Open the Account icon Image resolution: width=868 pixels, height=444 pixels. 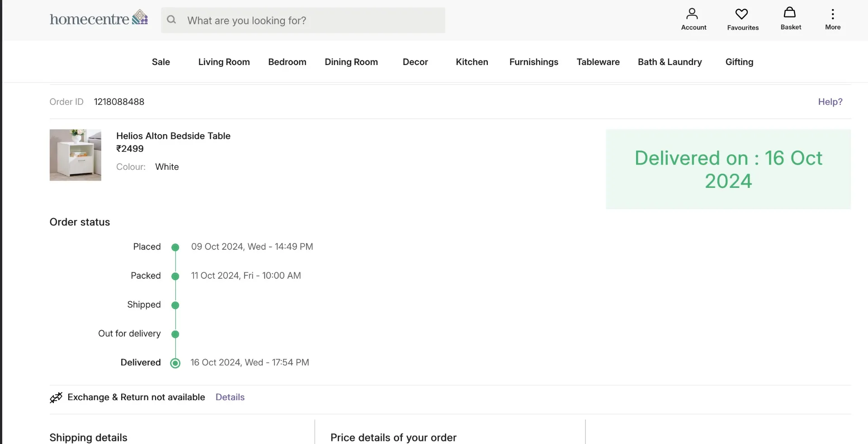tap(693, 14)
